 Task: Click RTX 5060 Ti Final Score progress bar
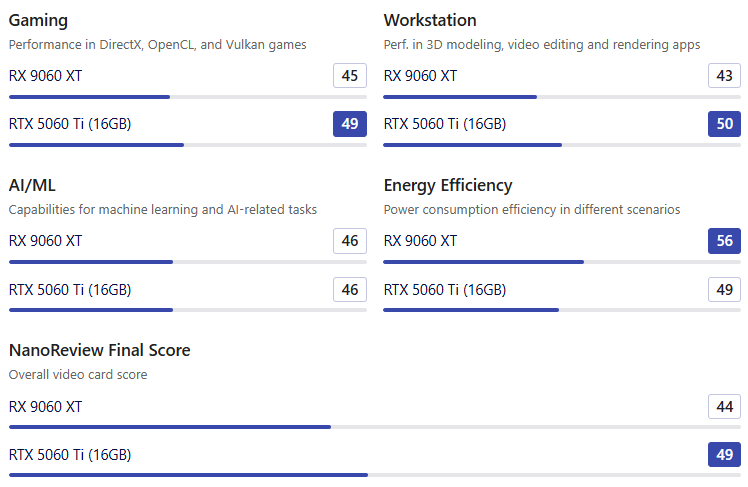click(374, 475)
